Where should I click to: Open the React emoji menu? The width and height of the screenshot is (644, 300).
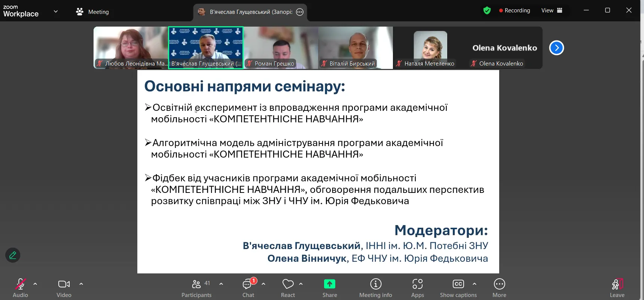pyautogui.click(x=288, y=288)
